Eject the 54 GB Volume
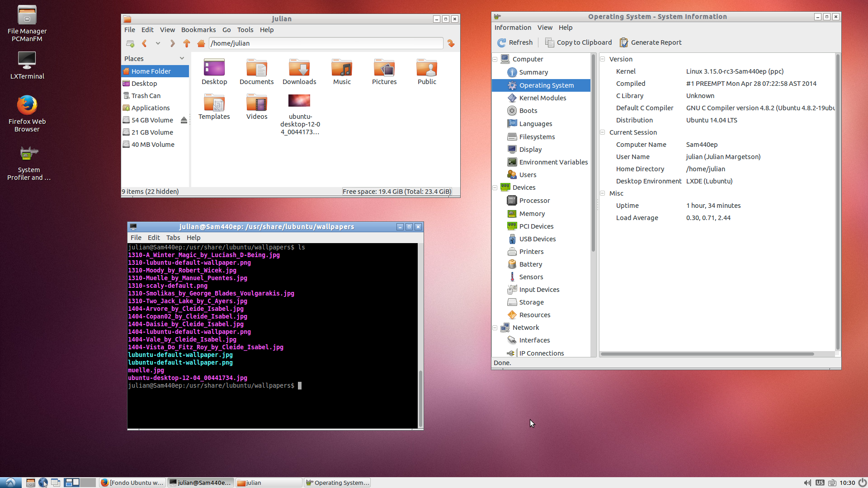Screen dimensions: 868x488 point(184,120)
